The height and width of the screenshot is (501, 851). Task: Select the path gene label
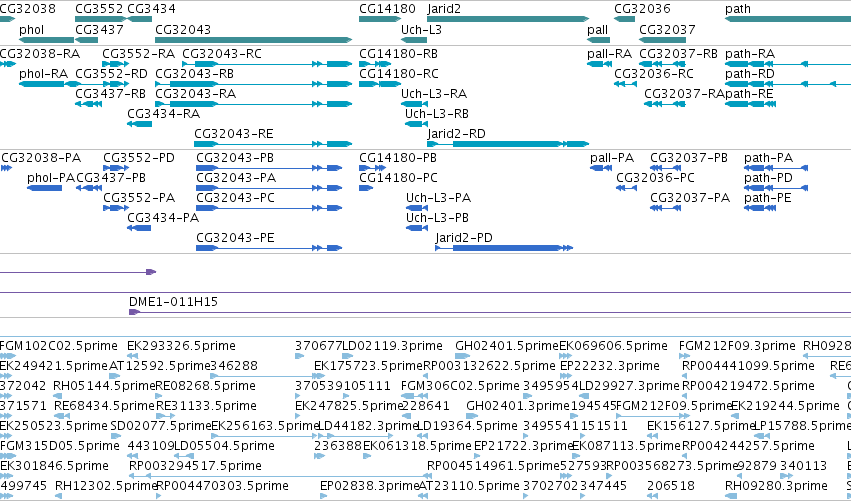click(x=738, y=9)
